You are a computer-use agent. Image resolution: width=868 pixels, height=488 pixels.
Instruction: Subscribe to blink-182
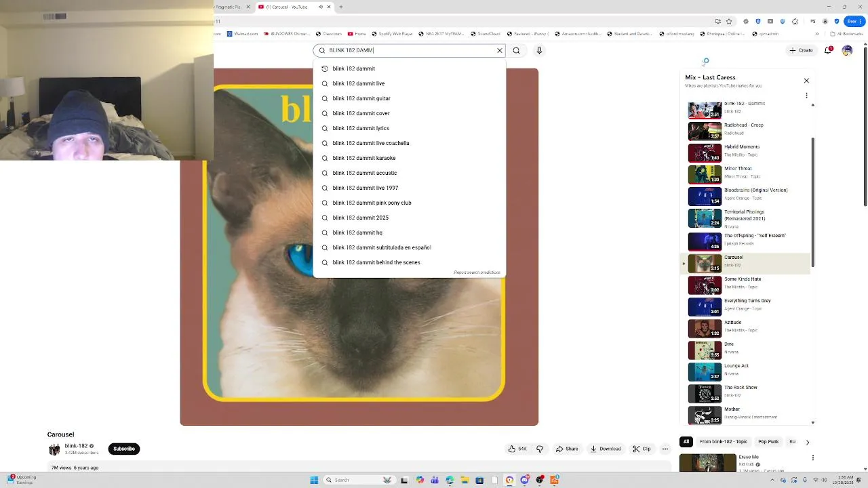pos(124,449)
